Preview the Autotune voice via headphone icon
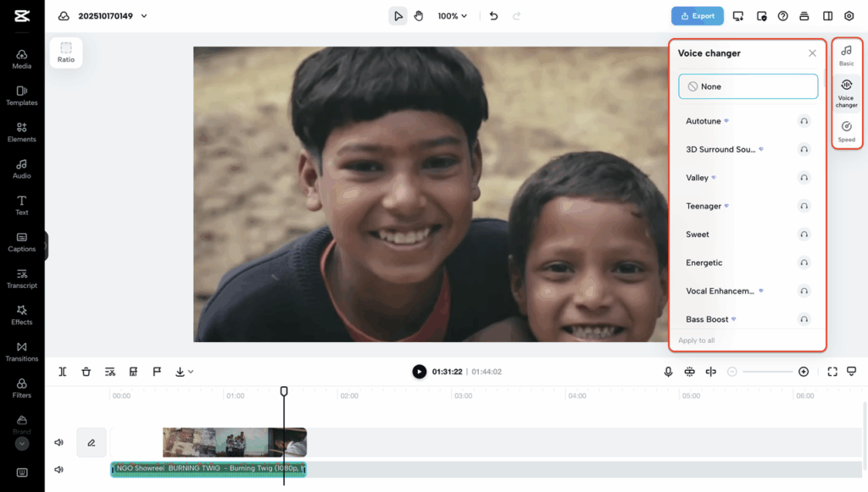 tap(804, 121)
